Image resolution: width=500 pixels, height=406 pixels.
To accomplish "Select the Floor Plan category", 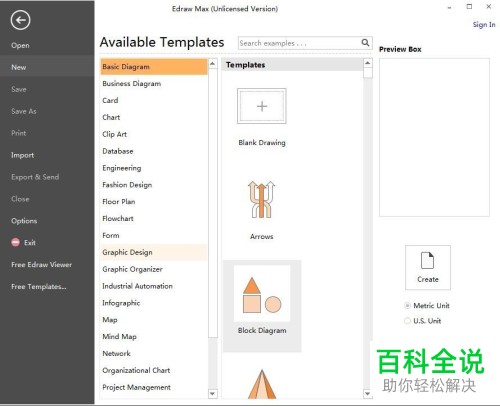I will [x=154, y=202].
